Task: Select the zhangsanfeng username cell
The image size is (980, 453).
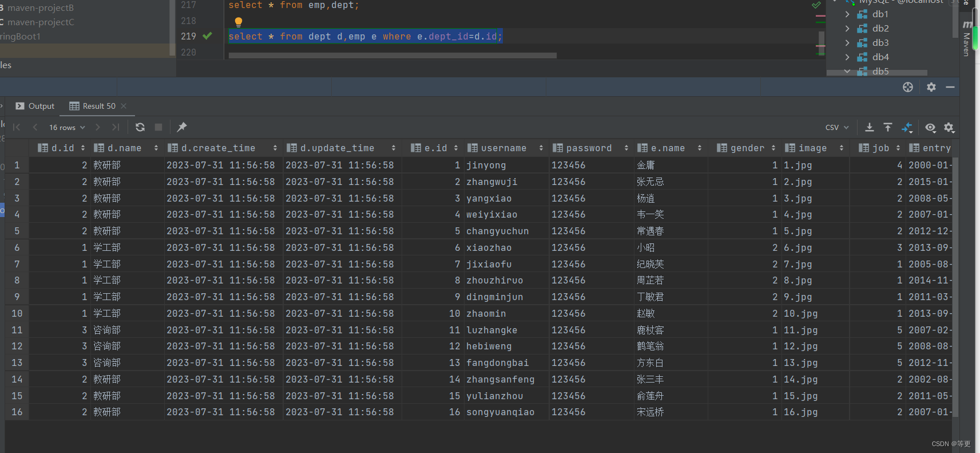Action: [506, 379]
